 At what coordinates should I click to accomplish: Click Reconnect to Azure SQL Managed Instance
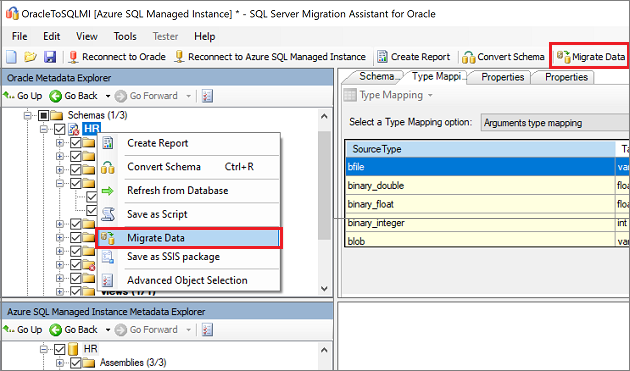click(x=270, y=57)
